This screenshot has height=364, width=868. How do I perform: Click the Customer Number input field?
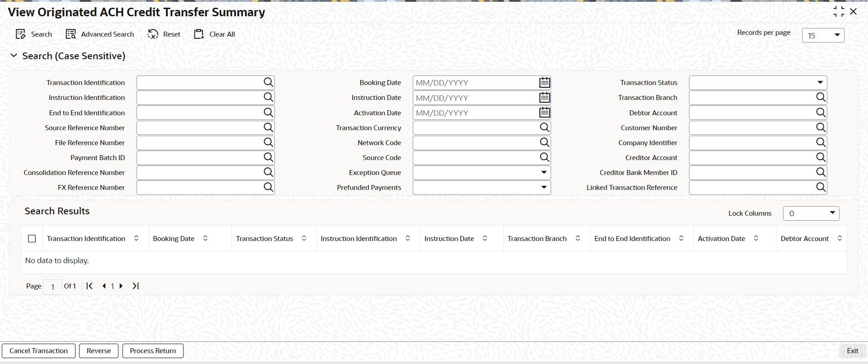(752, 128)
